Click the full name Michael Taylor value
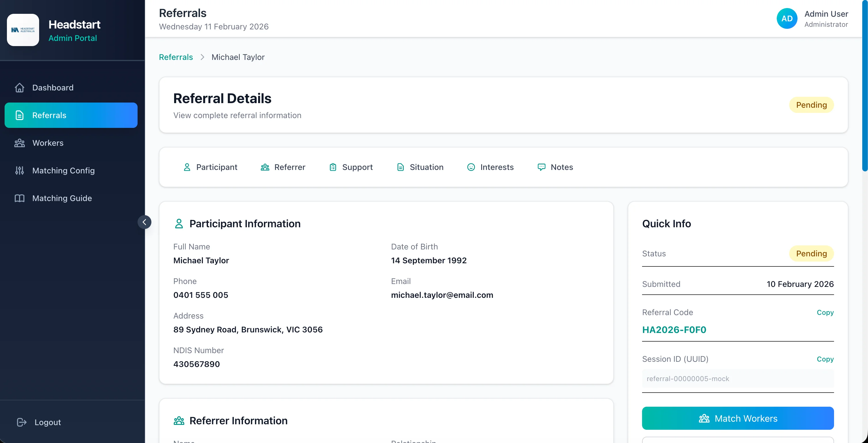 pyautogui.click(x=201, y=260)
